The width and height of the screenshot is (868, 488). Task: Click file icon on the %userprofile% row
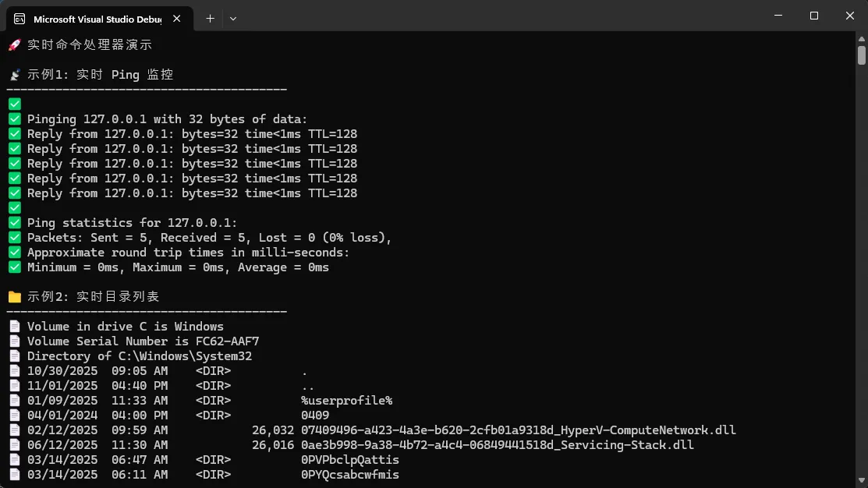click(14, 401)
